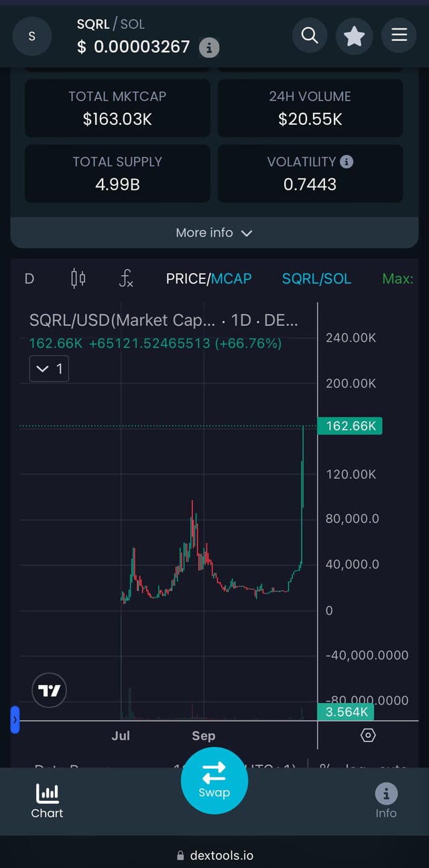
Task: Click the TradingView logo on chart
Action: [x=50, y=690]
